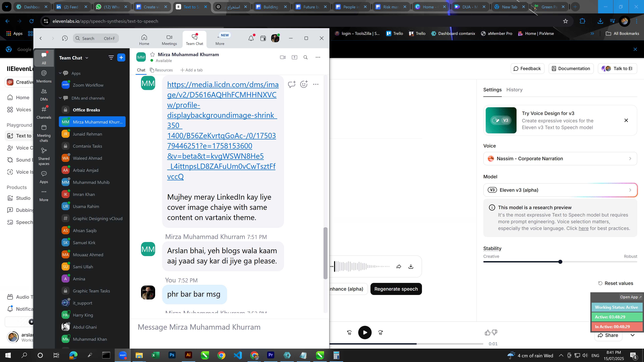The width and height of the screenshot is (644, 362).
Task: Open the Model selector Eleven v3 (alpha)
Action: (560, 190)
